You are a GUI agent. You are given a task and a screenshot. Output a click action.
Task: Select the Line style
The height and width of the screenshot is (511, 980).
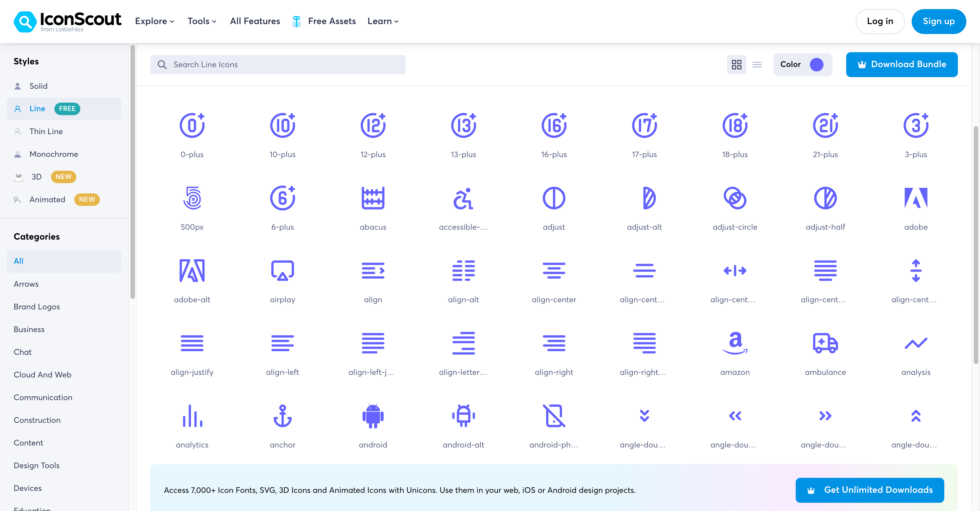[x=64, y=109]
